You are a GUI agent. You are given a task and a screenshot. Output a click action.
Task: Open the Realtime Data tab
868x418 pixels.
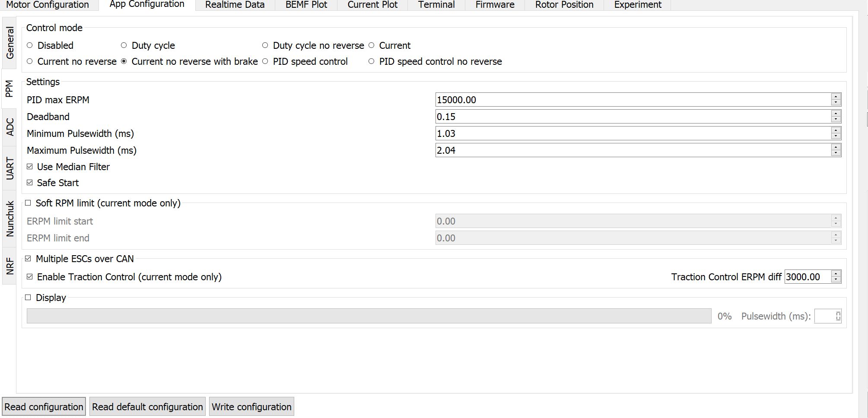click(235, 5)
